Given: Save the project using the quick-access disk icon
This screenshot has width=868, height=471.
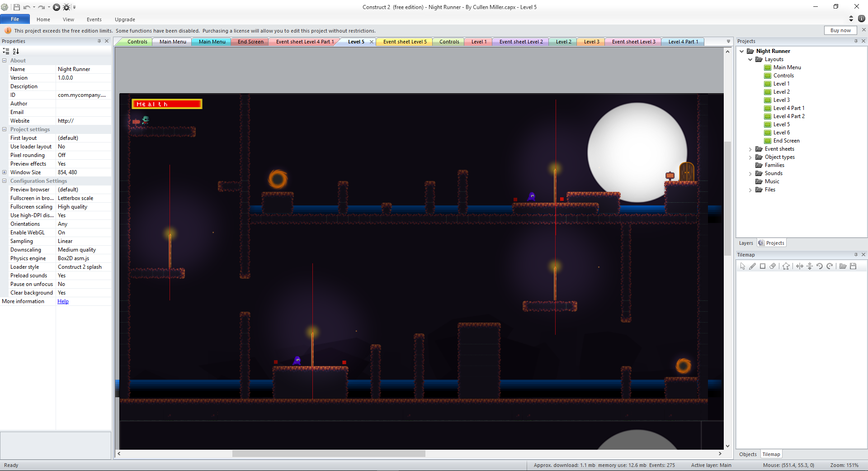Looking at the screenshot, I should point(17,7).
